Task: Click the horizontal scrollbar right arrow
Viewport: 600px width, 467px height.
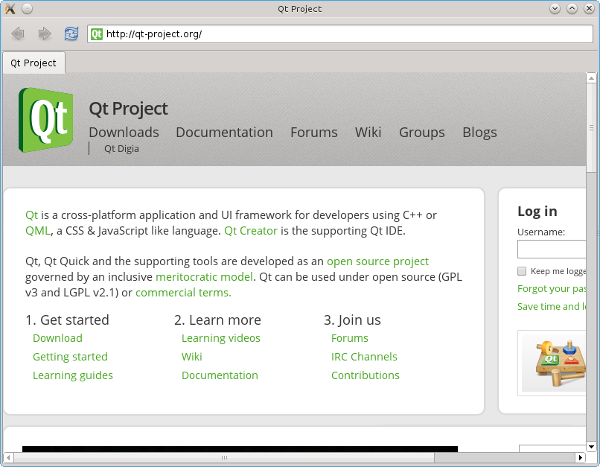Action: coord(579,456)
